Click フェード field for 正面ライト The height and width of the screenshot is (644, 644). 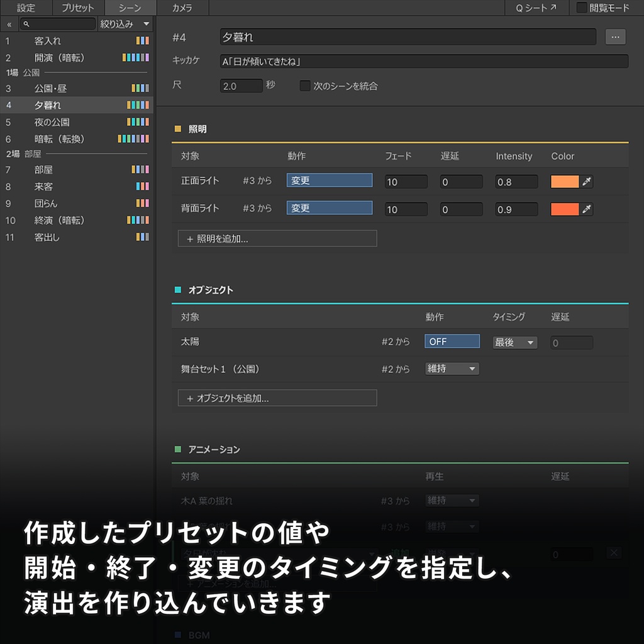406,182
